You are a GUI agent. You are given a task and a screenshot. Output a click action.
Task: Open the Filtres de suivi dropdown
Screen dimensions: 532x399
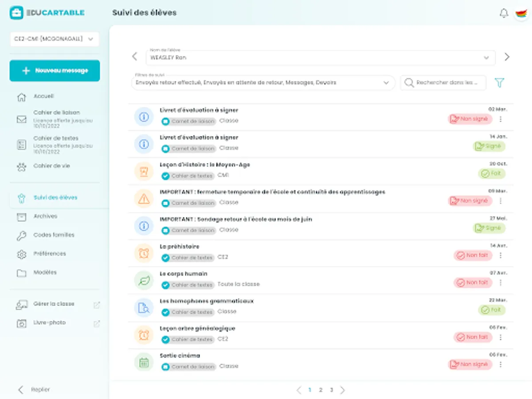pyautogui.click(x=263, y=82)
